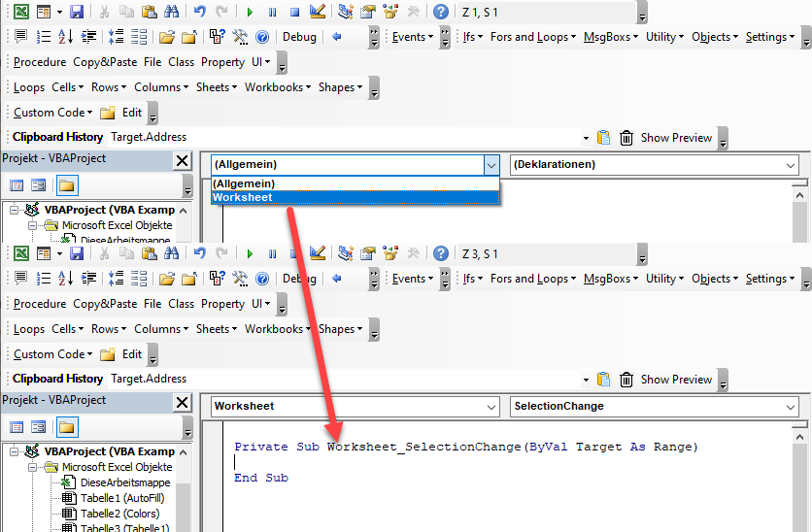The width and height of the screenshot is (812, 532).
Task: Toggle Folders icon in the upper Project pane
Action: point(67,185)
